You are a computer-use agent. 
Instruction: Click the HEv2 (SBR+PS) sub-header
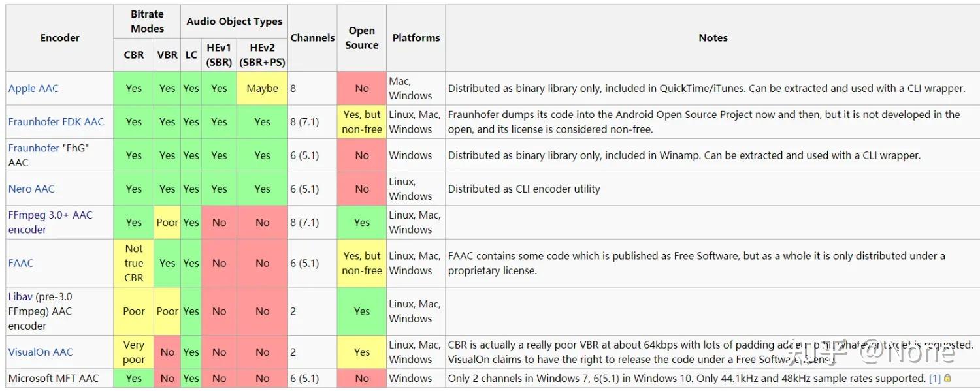pos(262,55)
